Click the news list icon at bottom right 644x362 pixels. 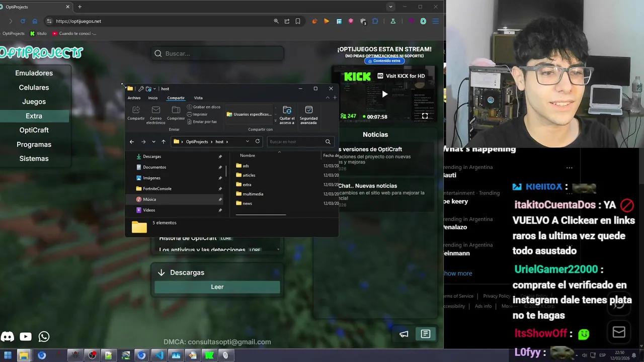426,334
